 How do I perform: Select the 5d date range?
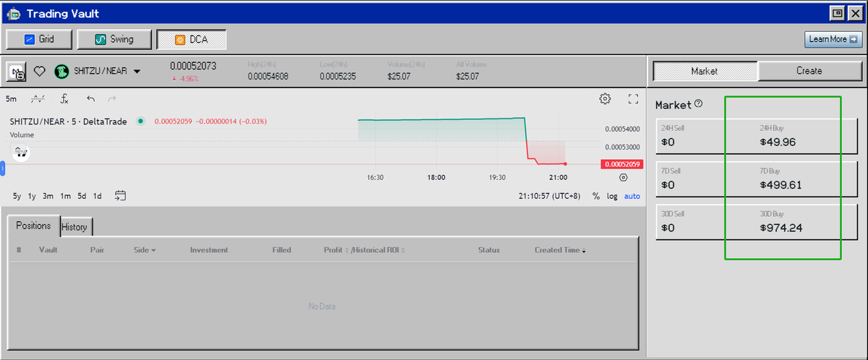click(82, 196)
